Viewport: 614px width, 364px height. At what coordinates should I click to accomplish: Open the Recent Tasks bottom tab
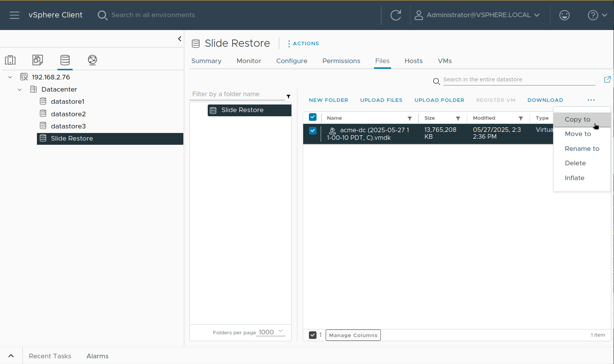tap(50, 356)
